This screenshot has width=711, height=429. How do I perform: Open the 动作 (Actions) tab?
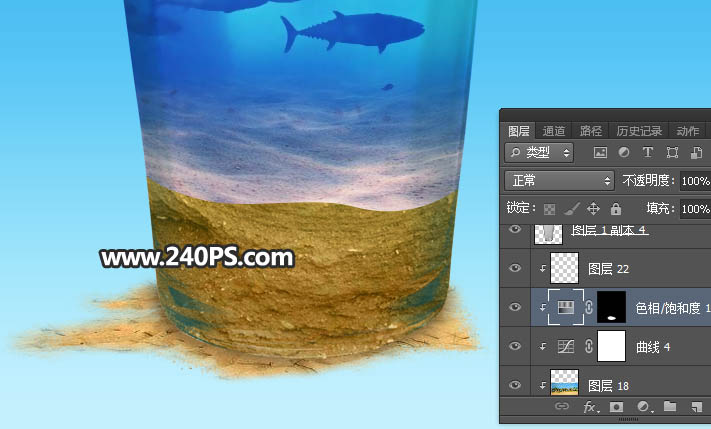687,131
